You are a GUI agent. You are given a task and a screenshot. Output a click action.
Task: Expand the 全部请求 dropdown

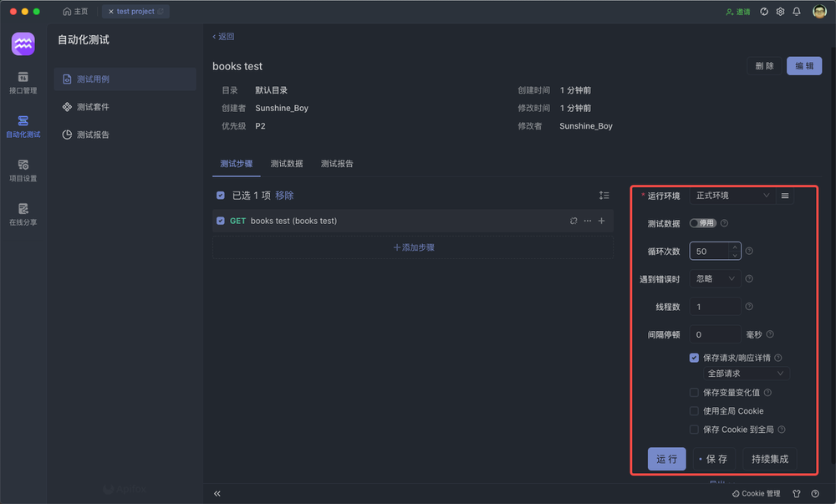(746, 374)
